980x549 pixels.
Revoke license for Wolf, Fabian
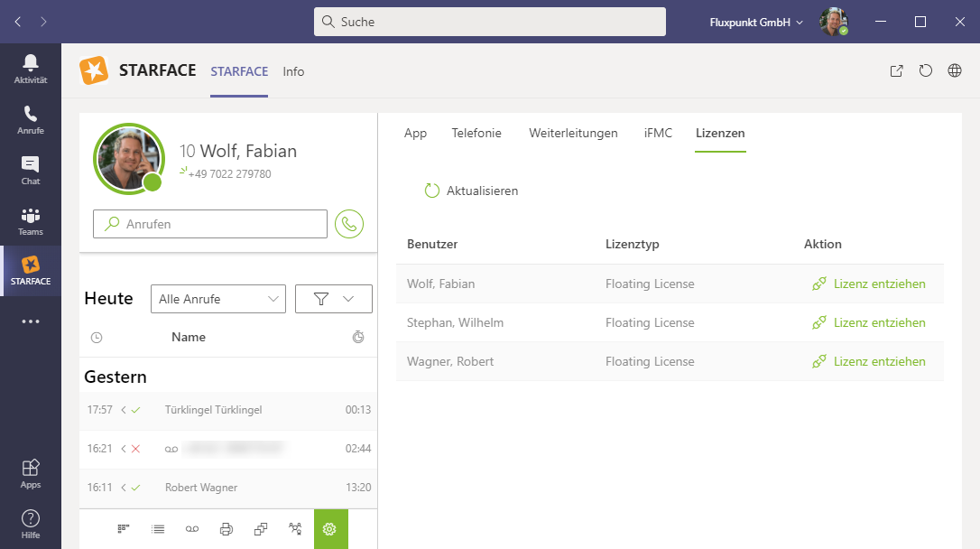coord(869,284)
